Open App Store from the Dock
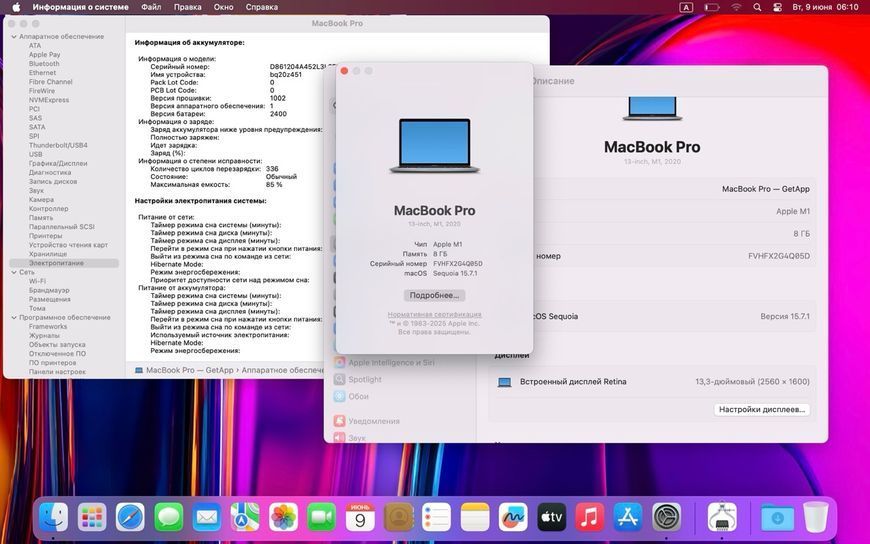 [628, 517]
